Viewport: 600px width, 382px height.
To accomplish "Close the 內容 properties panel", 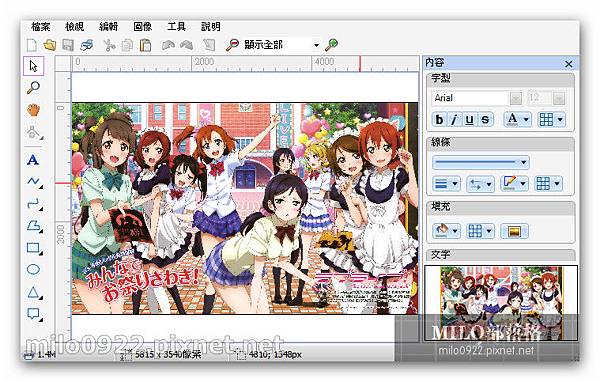I will (x=569, y=64).
